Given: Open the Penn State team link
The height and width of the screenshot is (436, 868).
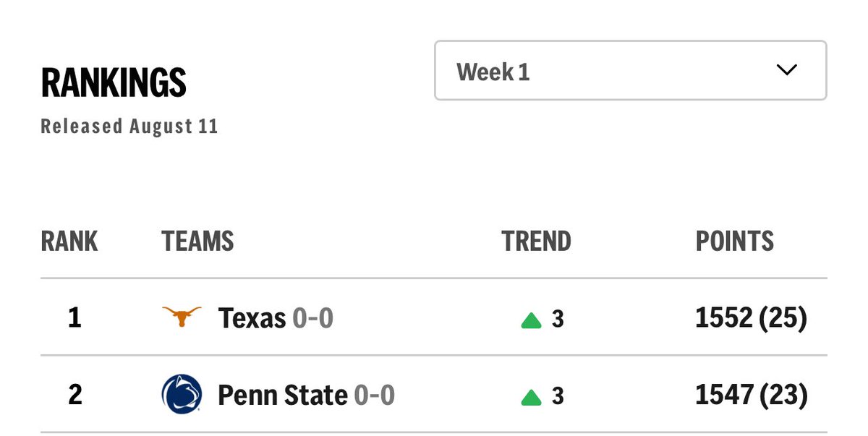Looking at the screenshot, I should [283, 396].
